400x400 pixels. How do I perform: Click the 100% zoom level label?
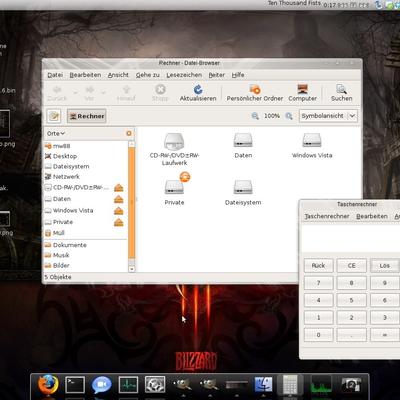pos(272,116)
